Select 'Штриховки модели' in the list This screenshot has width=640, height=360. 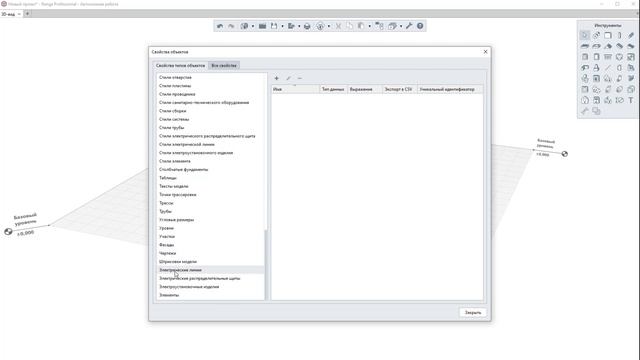pos(178,261)
